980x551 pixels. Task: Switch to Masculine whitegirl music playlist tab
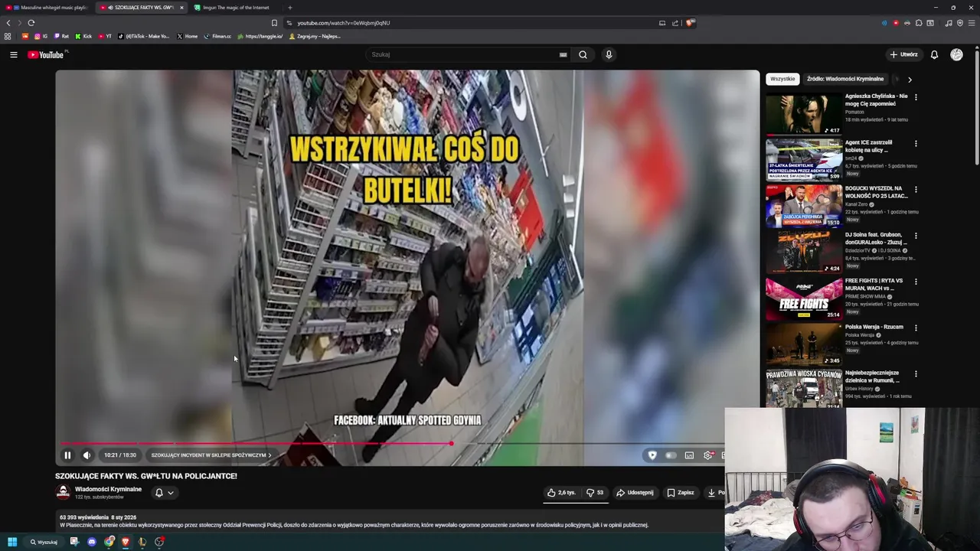click(x=47, y=8)
